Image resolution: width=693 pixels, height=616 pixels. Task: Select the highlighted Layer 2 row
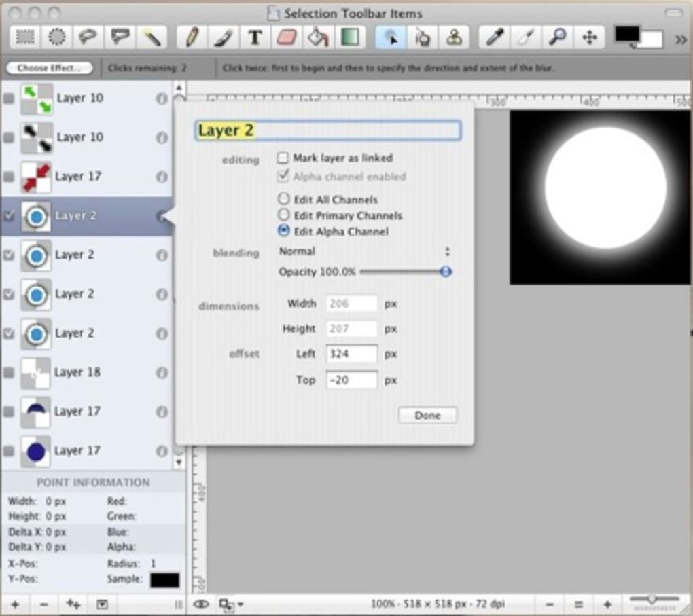[87, 216]
